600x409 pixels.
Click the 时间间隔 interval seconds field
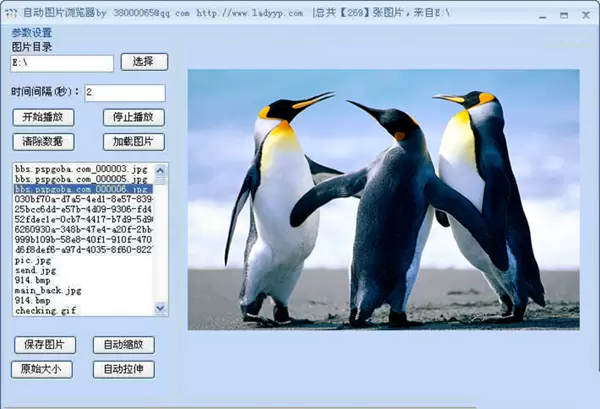pyautogui.click(x=124, y=93)
